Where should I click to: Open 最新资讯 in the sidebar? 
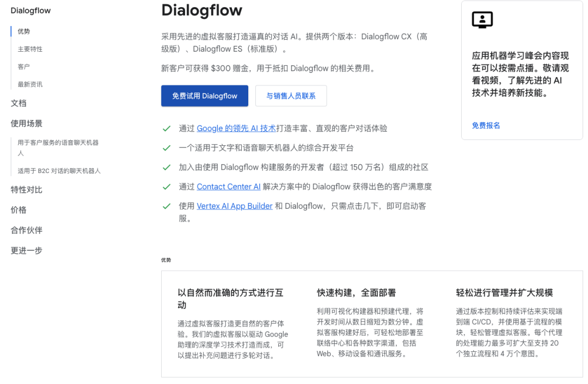tap(30, 84)
